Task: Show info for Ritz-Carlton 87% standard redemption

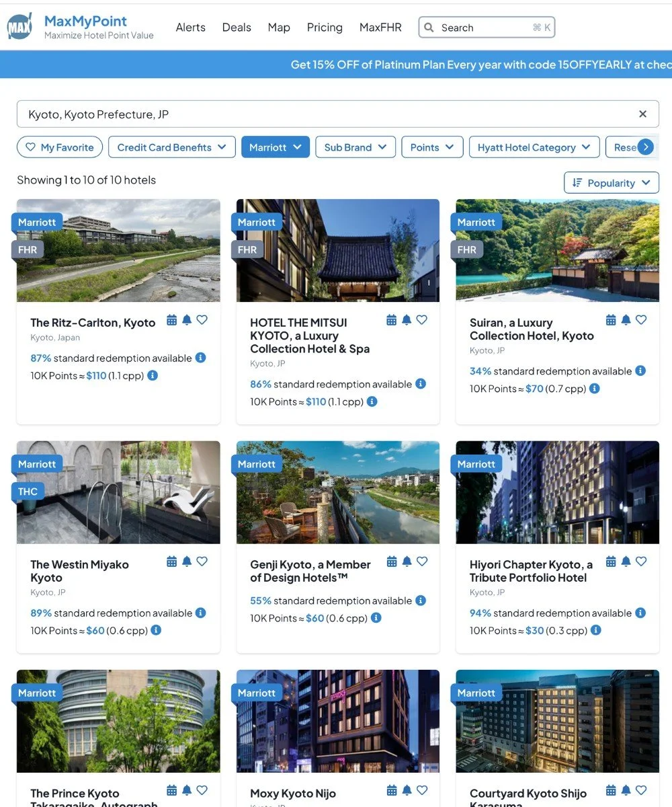Action: click(200, 358)
